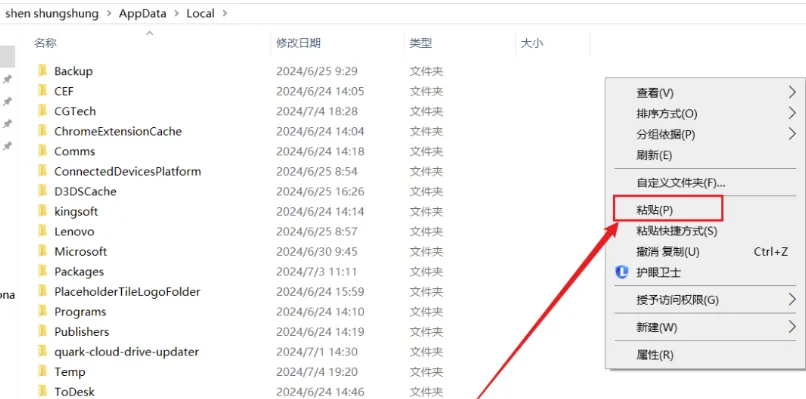This screenshot has height=399, width=806.
Task: Click 文件夹 type in the Backup row
Action: [x=426, y=71]
